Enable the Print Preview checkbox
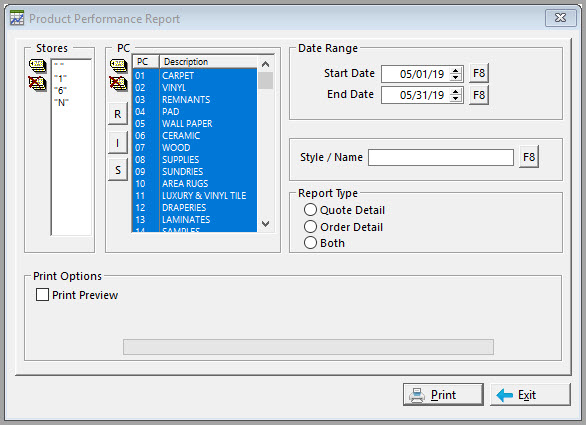 42,295
